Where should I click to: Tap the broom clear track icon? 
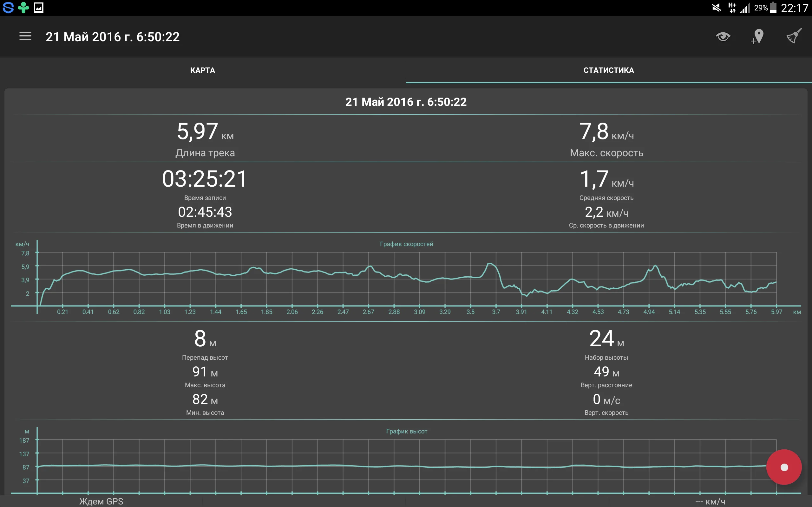tap(794, 36)
